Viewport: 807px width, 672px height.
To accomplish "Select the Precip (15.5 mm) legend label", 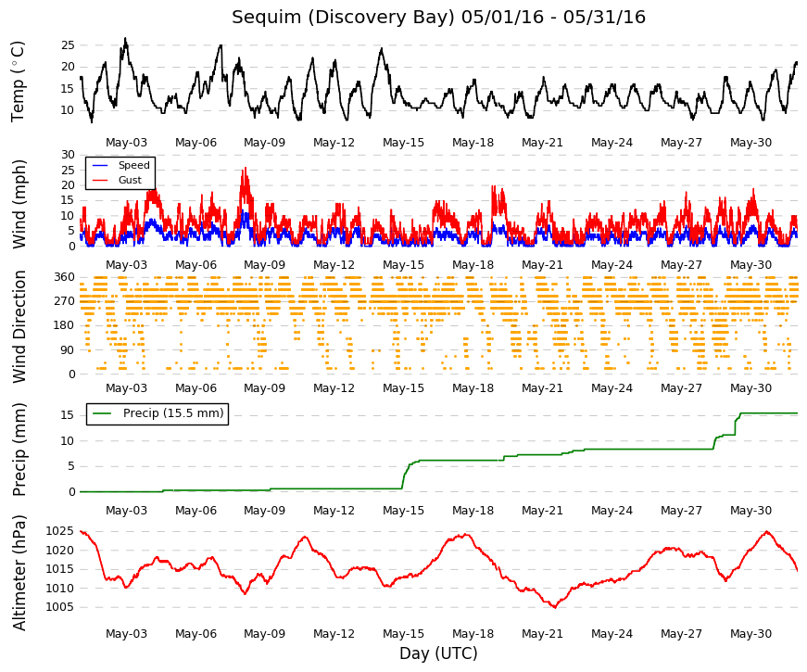I will click(173, 413).
